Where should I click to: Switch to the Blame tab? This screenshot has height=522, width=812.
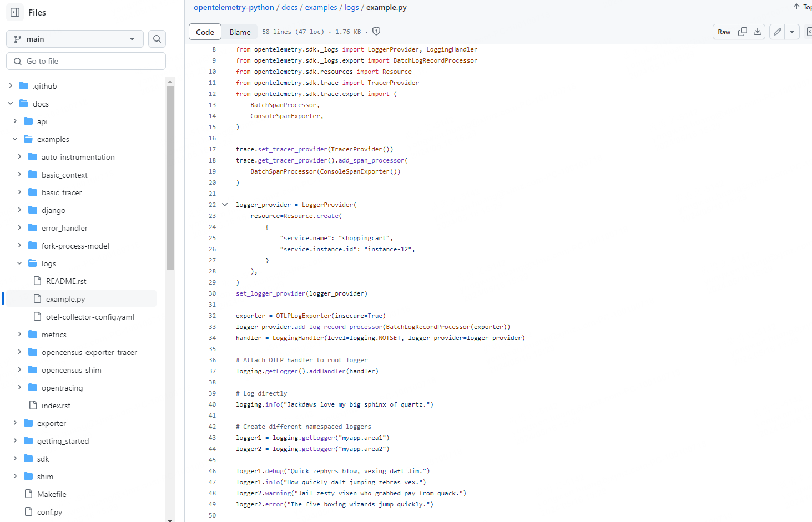[240, 32]
